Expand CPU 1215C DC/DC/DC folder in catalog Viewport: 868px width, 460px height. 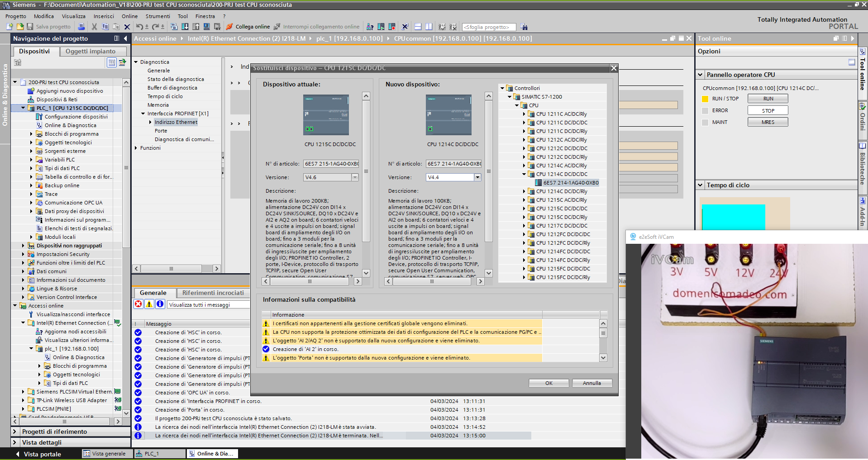(x=524, y=209)
